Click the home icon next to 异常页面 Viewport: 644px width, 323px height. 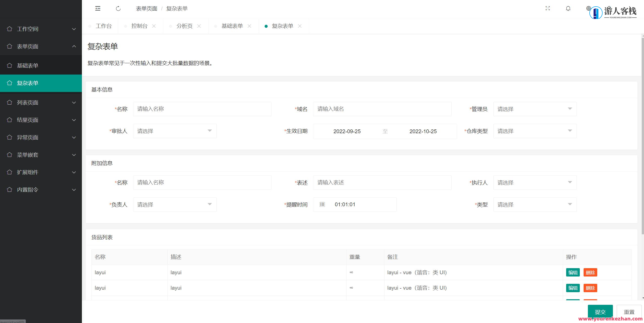(10, 137)
